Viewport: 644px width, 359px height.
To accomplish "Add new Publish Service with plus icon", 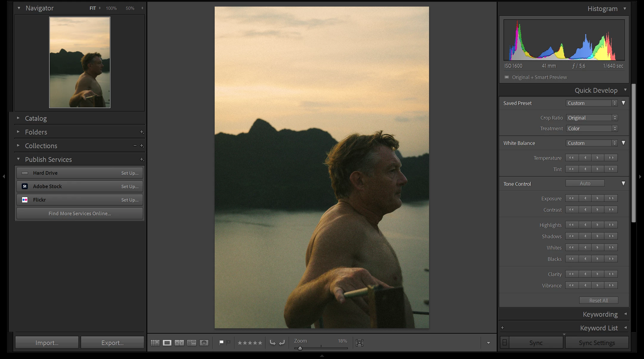I will tap(142, 160).
